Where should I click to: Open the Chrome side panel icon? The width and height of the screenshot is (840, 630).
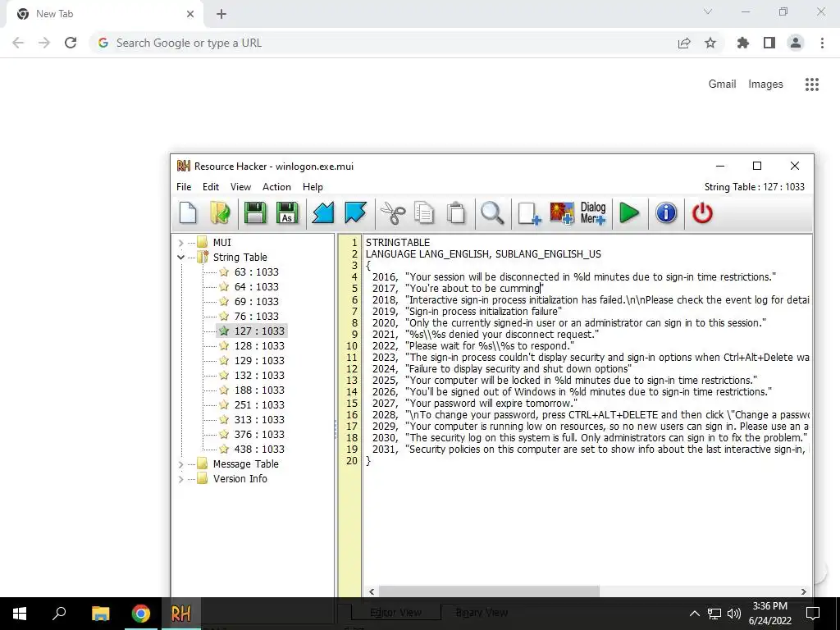(x=769, y=43)
